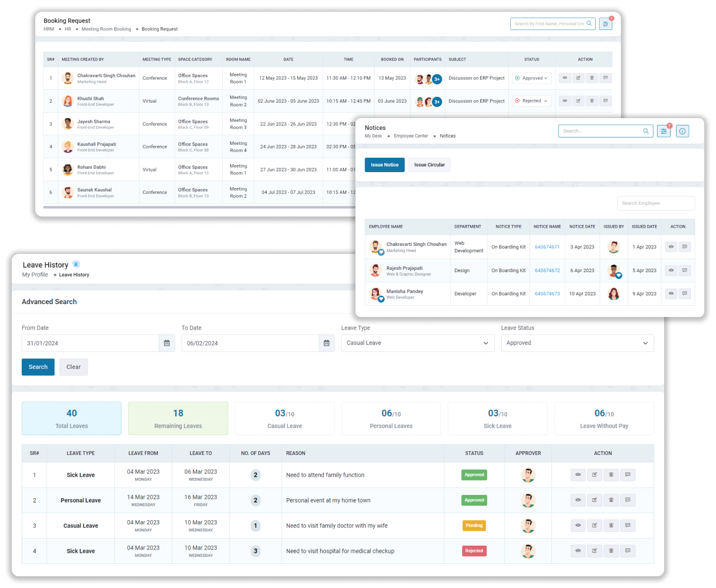This screenshot has width=716, height=588.
Task: Open notice link 643674671
Action: [x=547, y=247]
